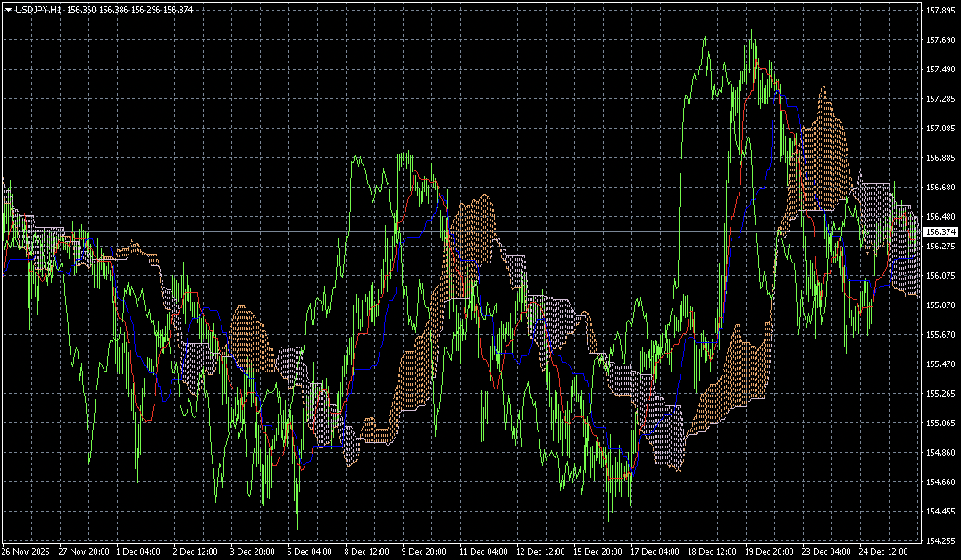Click the 157.285 price axis value
961x560 pixels.
940,99
